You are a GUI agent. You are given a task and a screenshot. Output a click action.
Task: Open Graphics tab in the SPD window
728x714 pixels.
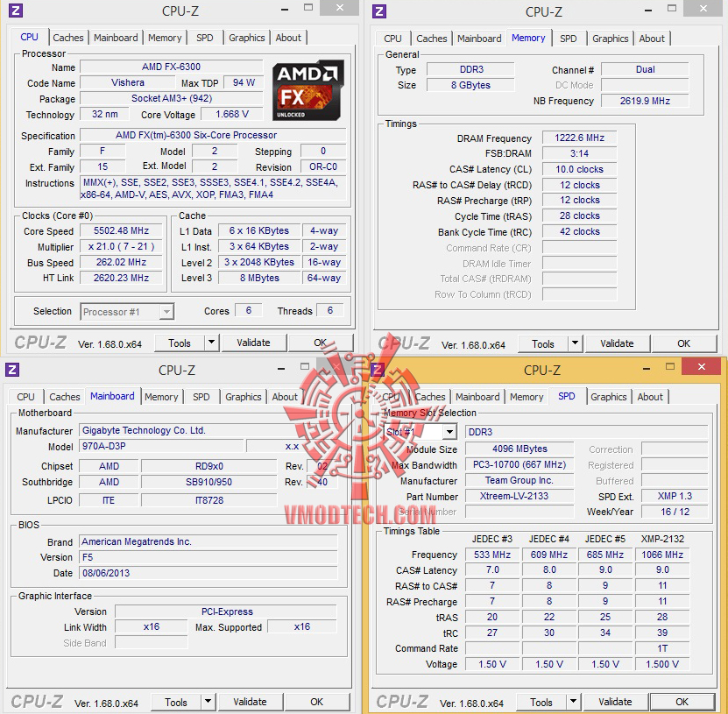click(609, 397)
